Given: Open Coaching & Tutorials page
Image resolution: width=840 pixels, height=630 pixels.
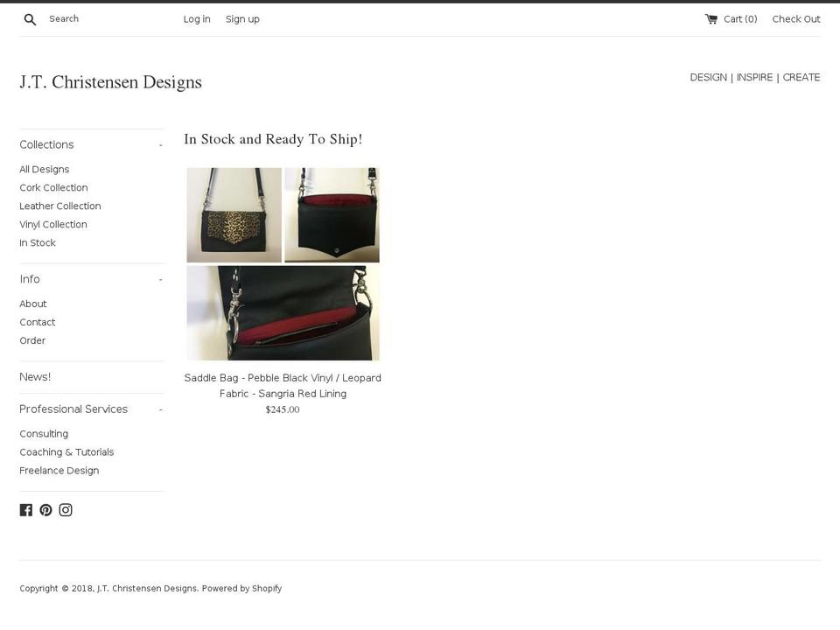Looking at the screenshot, I should [x=67, y=452].
